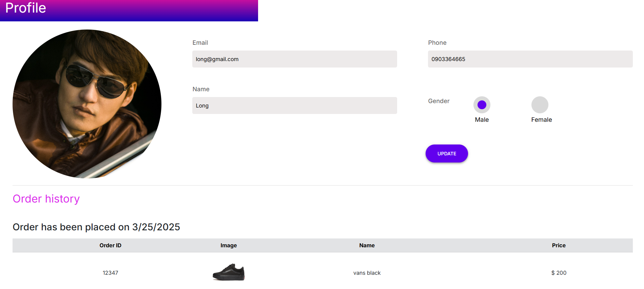This screenshot has height=289, width=644.
Task: Click the circular profile avatar photo
Action: click(x=87, y=104)
